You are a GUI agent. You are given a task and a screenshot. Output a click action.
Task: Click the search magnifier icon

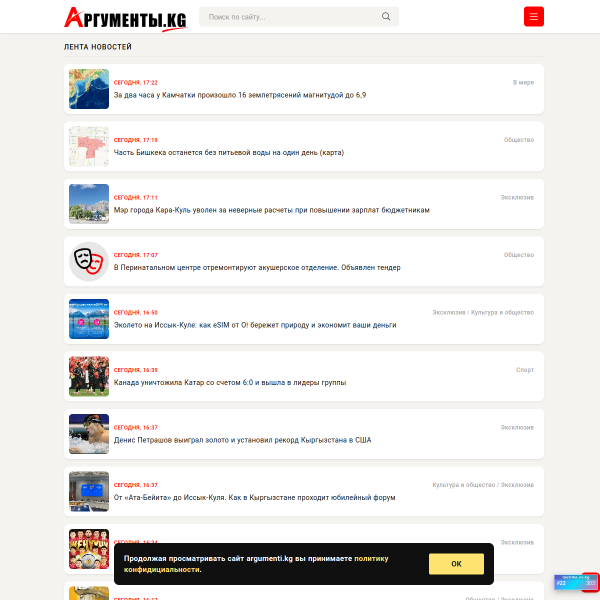[386, 16]
